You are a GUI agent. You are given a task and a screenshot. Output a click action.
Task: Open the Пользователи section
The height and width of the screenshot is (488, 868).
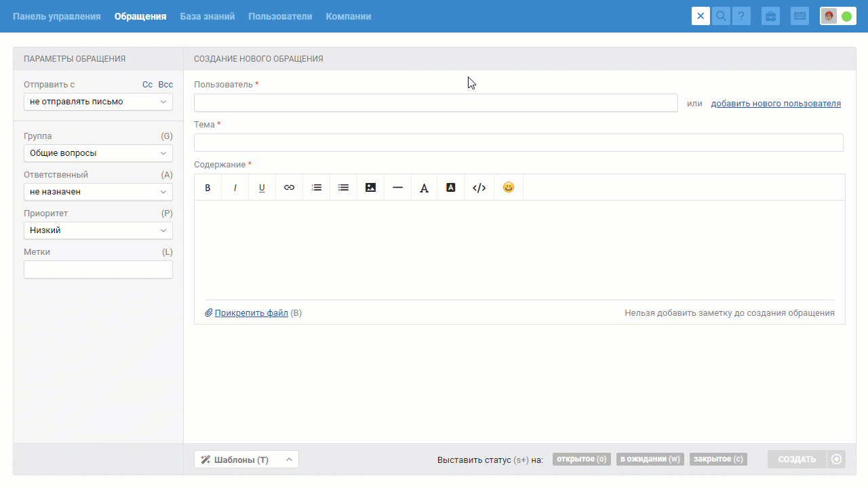[280, 16]
